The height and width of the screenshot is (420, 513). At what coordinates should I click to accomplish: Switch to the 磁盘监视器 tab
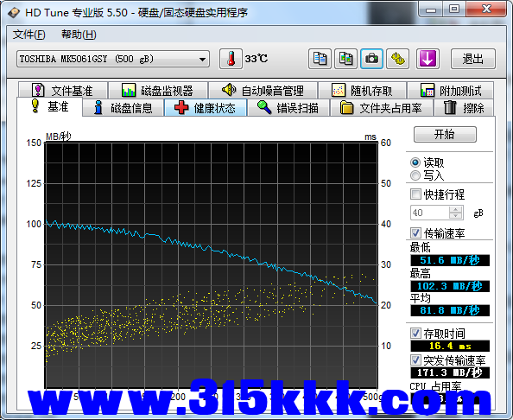(x=158, y=91)
